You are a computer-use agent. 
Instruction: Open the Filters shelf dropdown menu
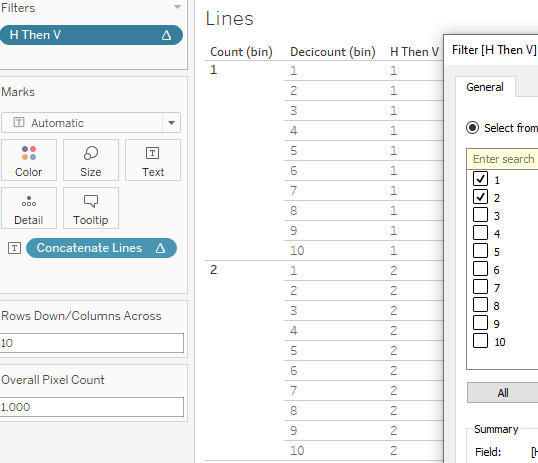(177, 7)
